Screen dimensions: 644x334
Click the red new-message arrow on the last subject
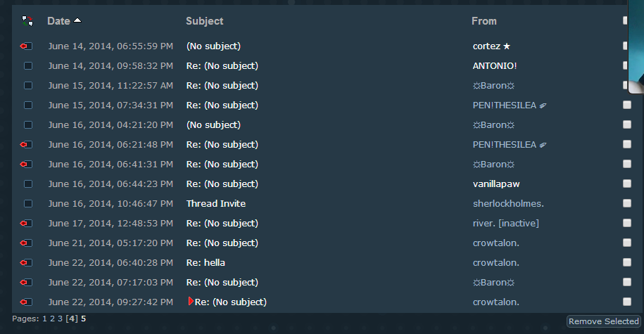coord(191,302)
